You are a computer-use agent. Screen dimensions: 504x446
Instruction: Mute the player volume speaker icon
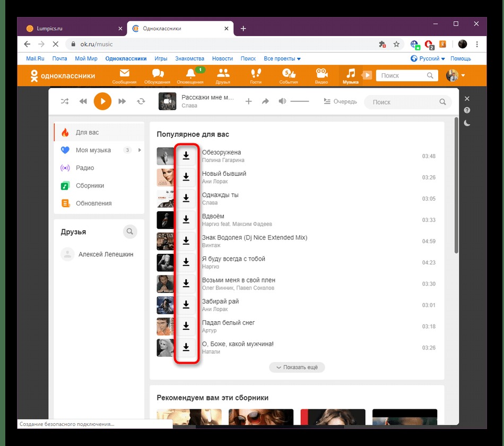click(x=282, y=101)
